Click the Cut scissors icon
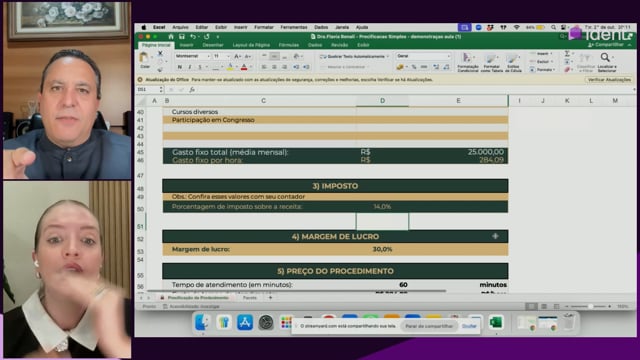This screenshot has height=360, width=640. coord(160,53)
